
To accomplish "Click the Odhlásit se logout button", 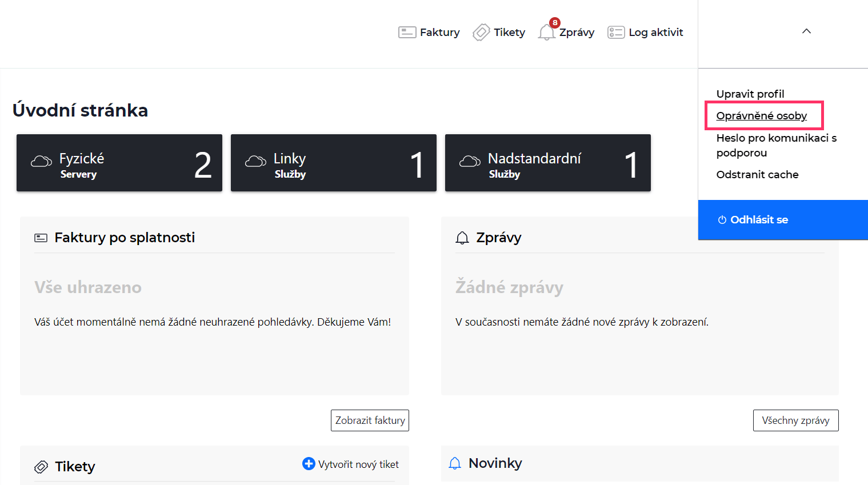I will click(x=783, y=220).
